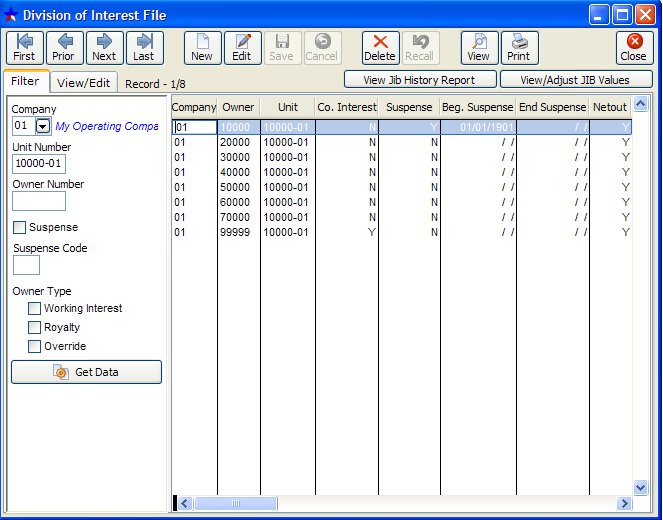Image resolution: width=663 pixels, height=520 pixels.
Task: Jump to the Last record
Action: [144, 47]
